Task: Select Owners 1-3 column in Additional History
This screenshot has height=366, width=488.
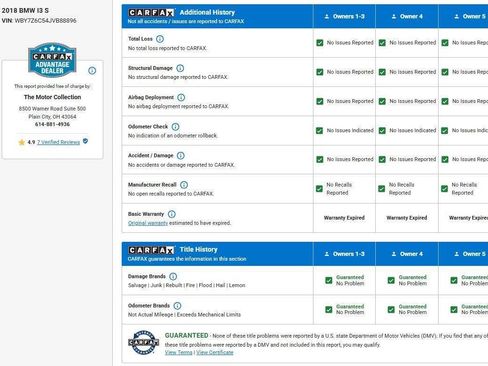Action: pos(344,16)
